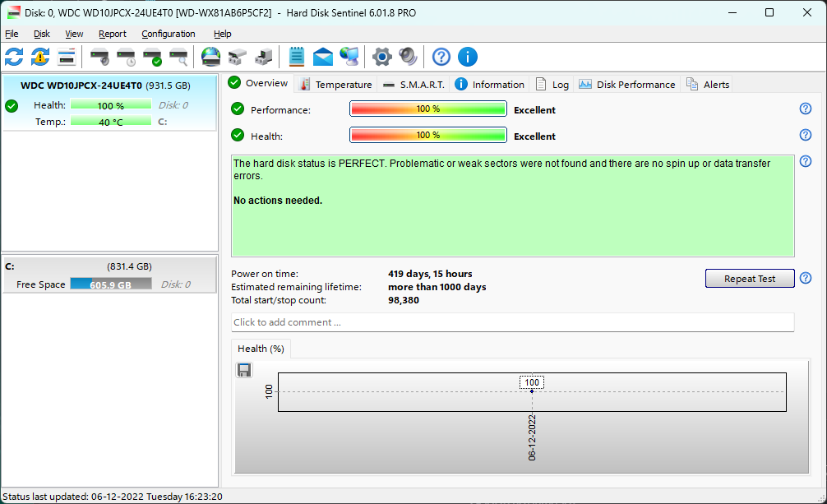Click the refresh disk status icon
The width and height of the screenshot is (827, 504).
pyautogui.click(x=14, y=57)
